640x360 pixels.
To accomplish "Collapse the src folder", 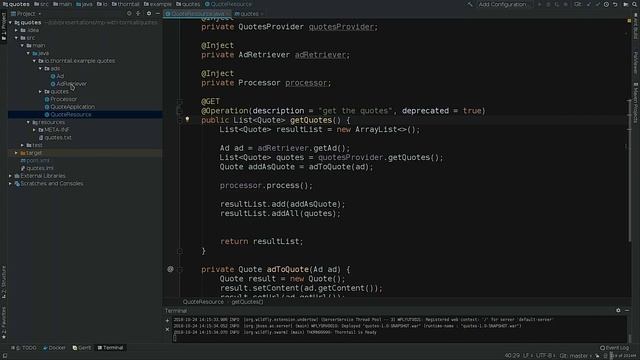I will (17, 38).
